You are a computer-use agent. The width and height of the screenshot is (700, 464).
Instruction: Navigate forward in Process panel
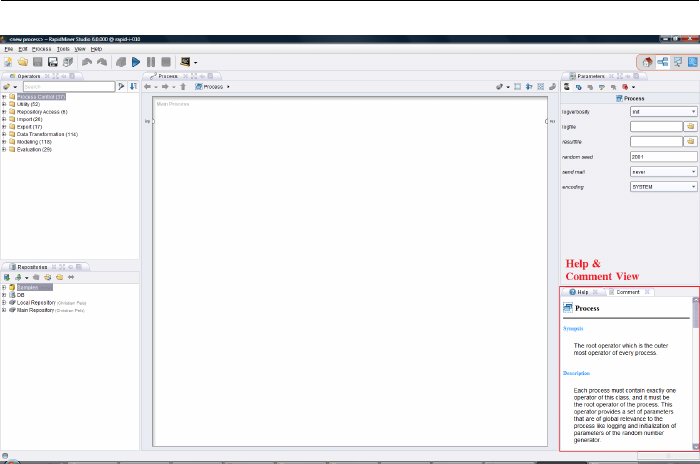[165, 87]
